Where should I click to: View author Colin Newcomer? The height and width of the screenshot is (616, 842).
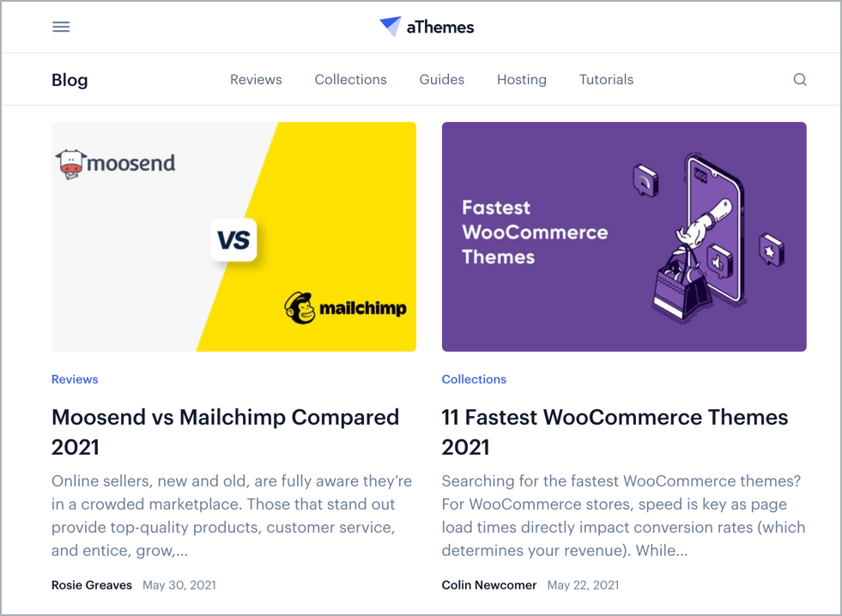pos(489,585)
